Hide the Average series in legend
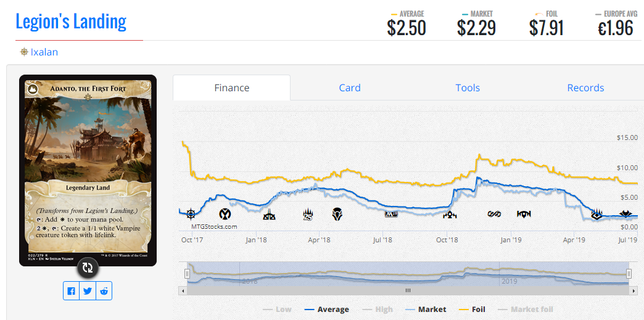Viewport: 644px width, 320px height. (327, 310)
